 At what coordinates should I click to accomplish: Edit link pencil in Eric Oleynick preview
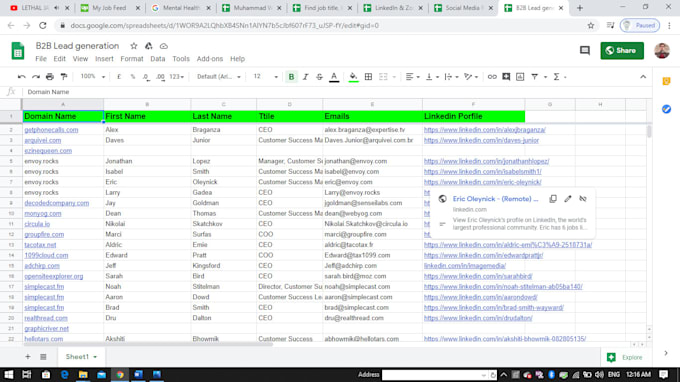point(568,199)
